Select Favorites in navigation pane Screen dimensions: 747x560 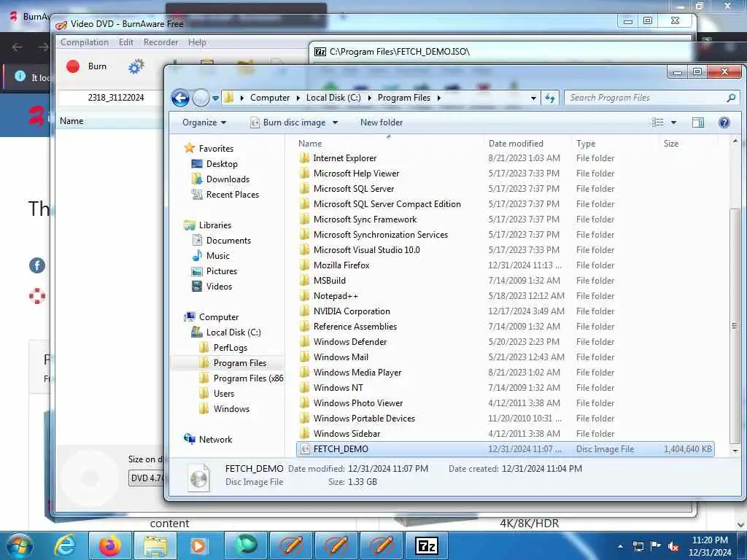click(x=216, y=149)
